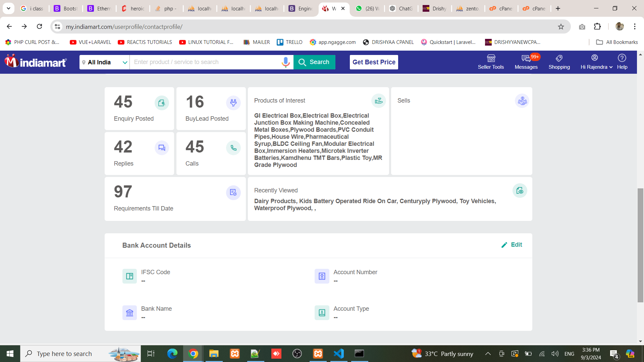Click the Shopping tag icon

(x=559, y=58)
